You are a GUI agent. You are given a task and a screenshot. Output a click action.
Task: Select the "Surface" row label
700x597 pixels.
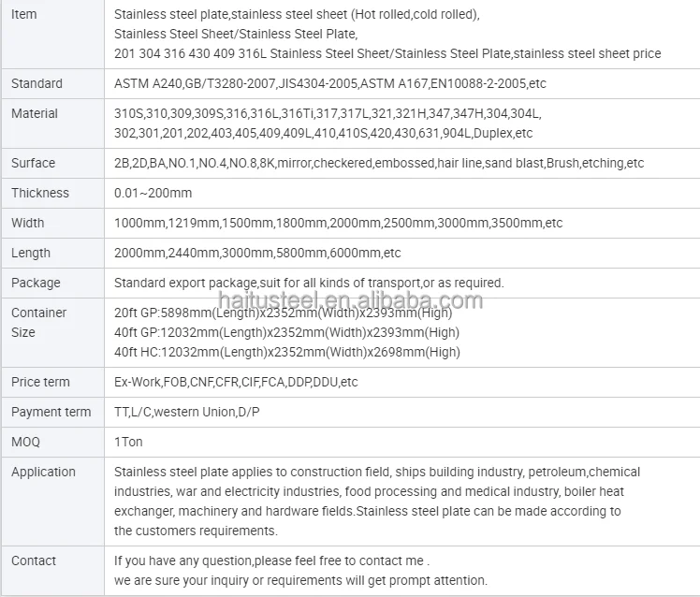34,163
